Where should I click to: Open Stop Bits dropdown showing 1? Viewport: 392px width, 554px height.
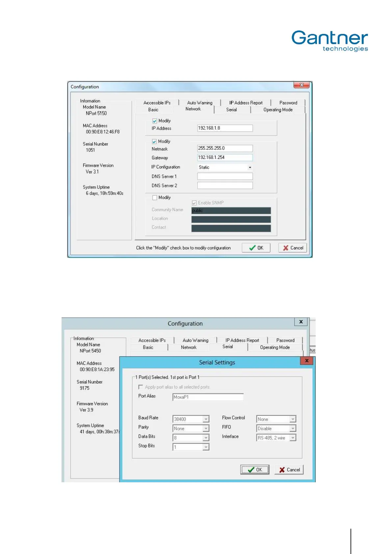point(191,447)
